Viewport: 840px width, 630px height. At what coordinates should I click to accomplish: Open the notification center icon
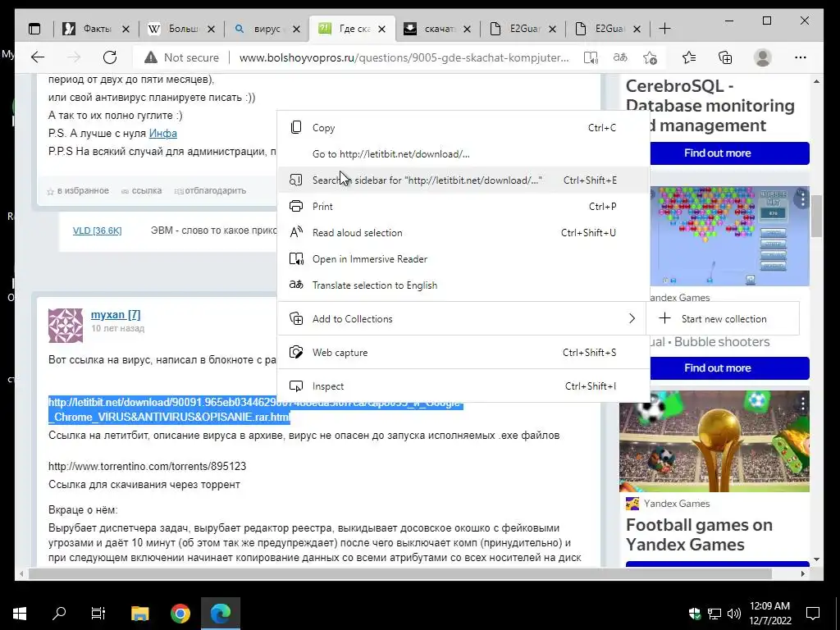click(813, 614)
